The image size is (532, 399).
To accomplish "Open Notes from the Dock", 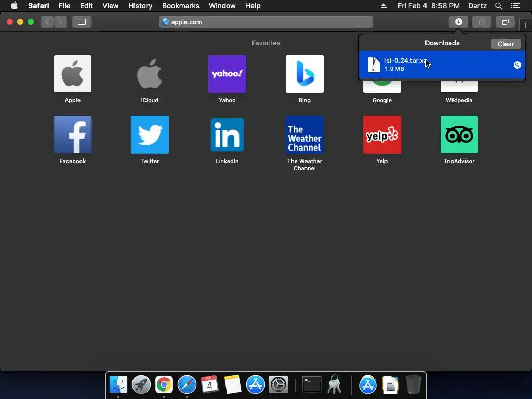I will pyautogui.click(x=232, y=385).
